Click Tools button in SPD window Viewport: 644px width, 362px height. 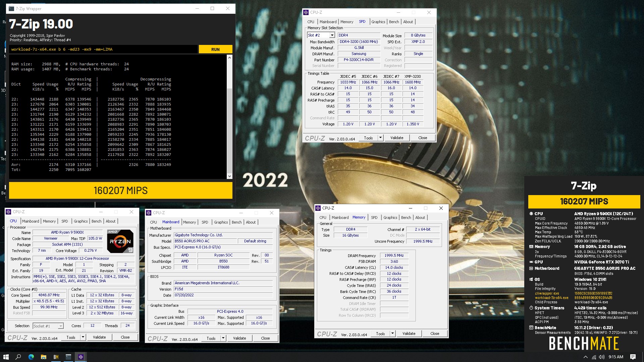pos(368,138)
